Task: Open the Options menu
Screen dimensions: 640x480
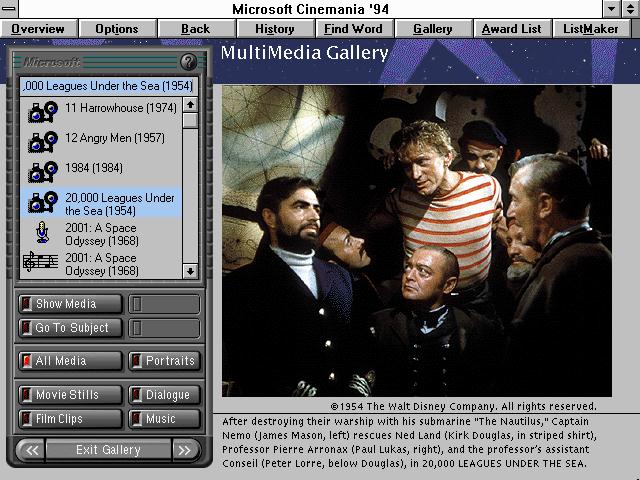Action: (118, 29)
